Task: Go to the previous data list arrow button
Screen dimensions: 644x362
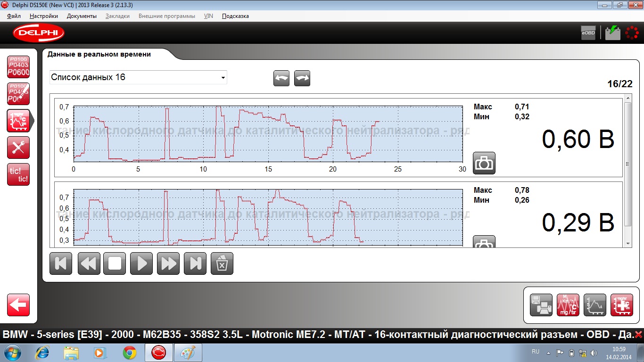Action: 281,78
